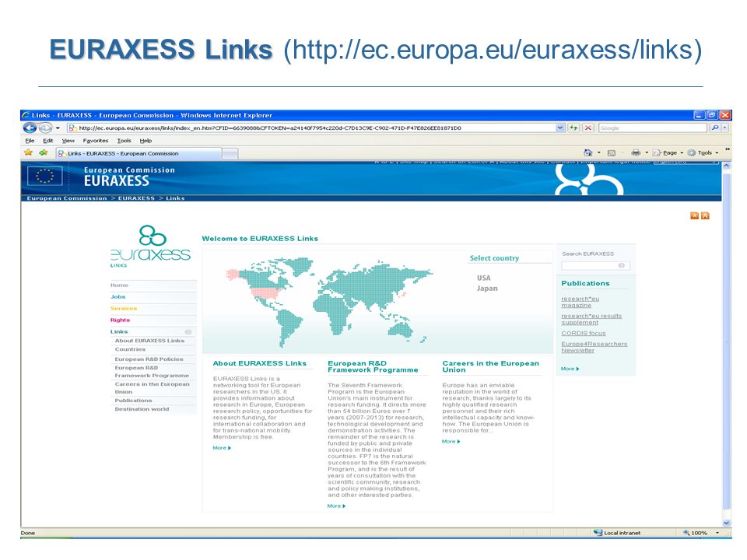Screen dimensions: 747x560
Task: Open the search provider dropdown arrow
Action: point(725,128)
